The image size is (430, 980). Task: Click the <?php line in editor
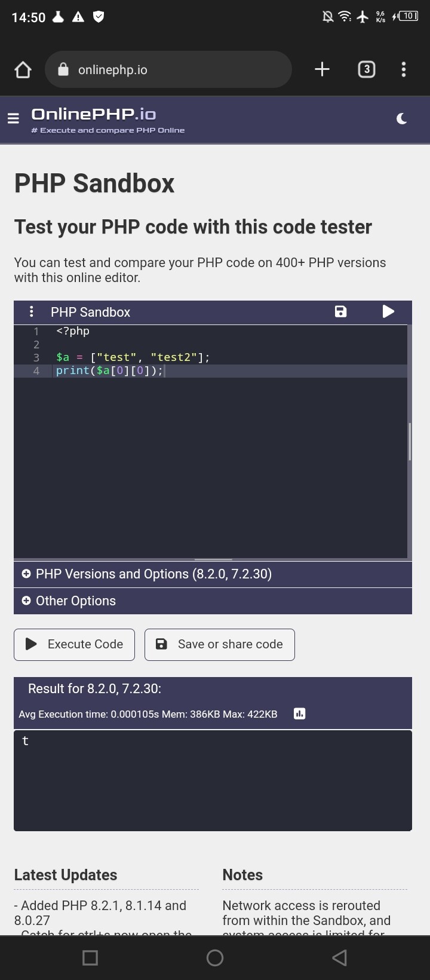point(73,331)
